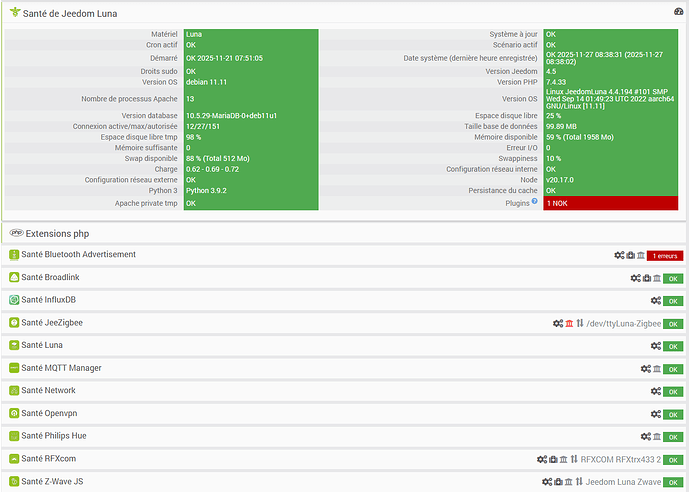Click dependencies medkit icon for Santé Broadlink

pos(646,278)
